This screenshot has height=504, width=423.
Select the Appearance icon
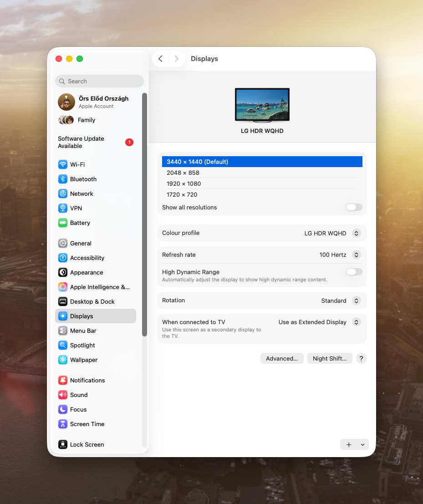tap(63, 272)
